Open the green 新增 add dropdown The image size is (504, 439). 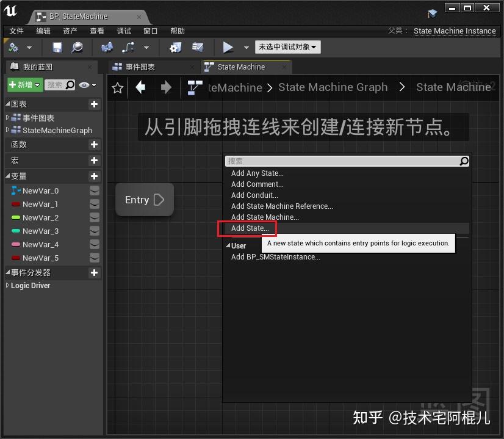pyautogui.click(x=23, y=84)
